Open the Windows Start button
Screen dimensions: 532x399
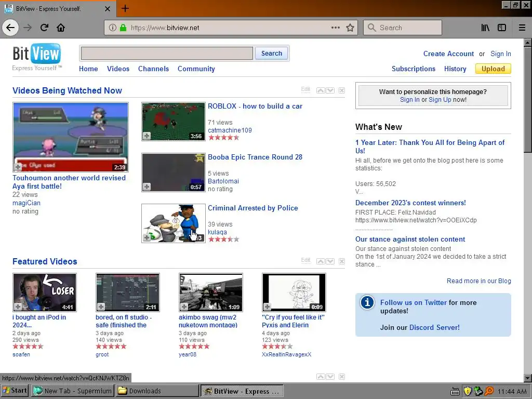pyautogui.click(x=15, y=391)
